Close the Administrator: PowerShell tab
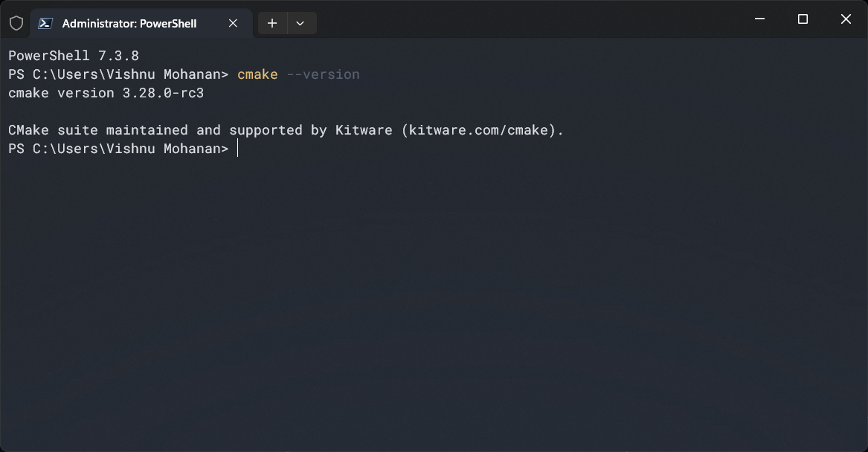Image resolution: width=868 pixels, height=452 pixels. 233,23
